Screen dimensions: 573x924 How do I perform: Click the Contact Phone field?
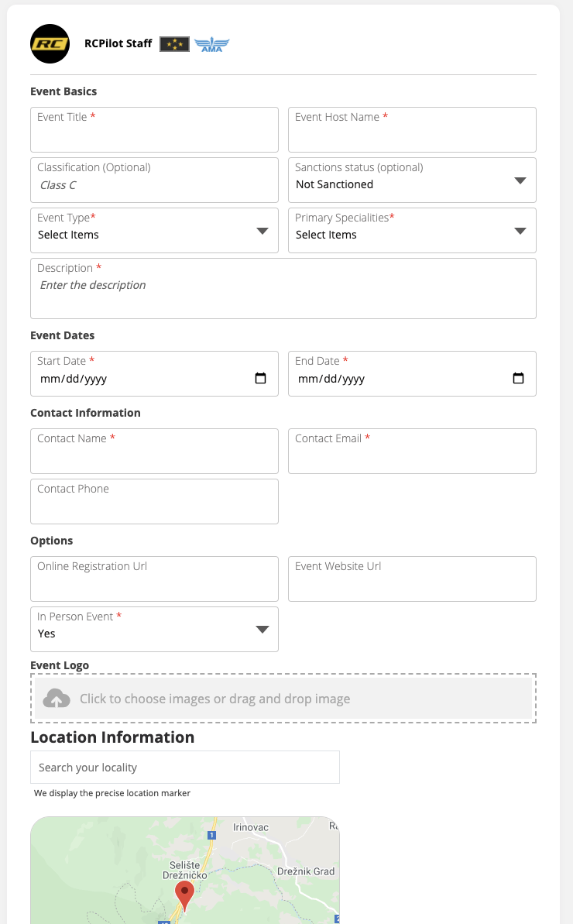pyautogui.click(x=154, y=507)
